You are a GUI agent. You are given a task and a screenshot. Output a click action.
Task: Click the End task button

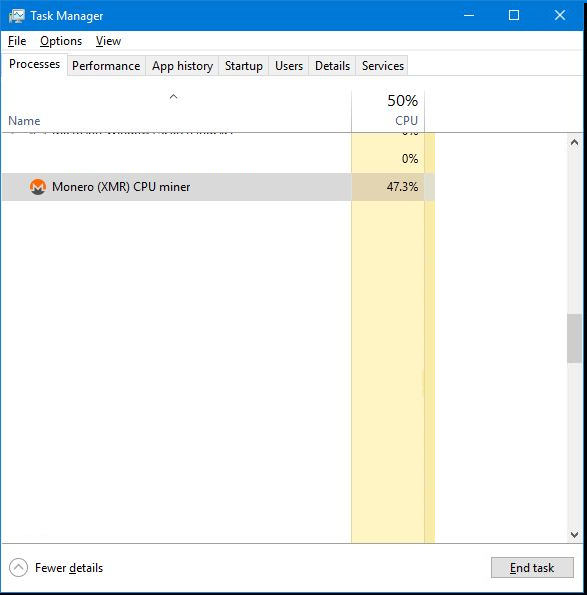[532, 568]
